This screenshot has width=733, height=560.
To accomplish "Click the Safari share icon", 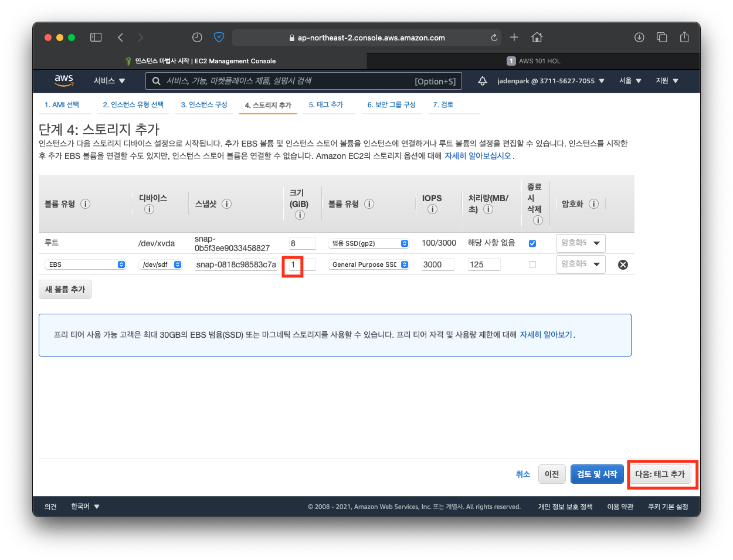I will 684,37.
